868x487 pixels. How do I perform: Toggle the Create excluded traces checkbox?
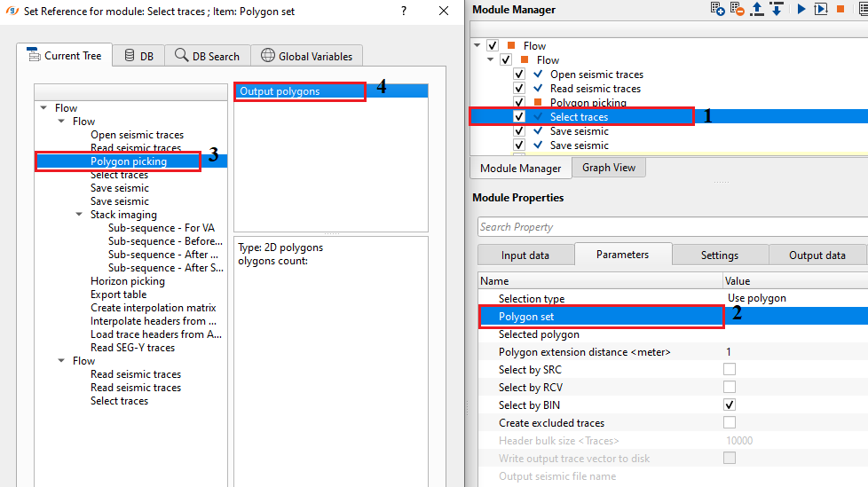(x=730, y=423)
